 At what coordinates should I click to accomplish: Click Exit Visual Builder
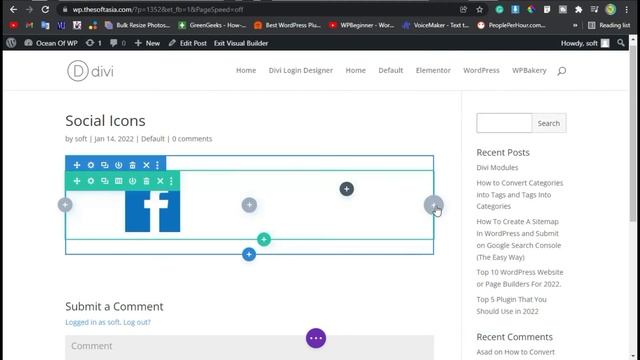(241, 43)
